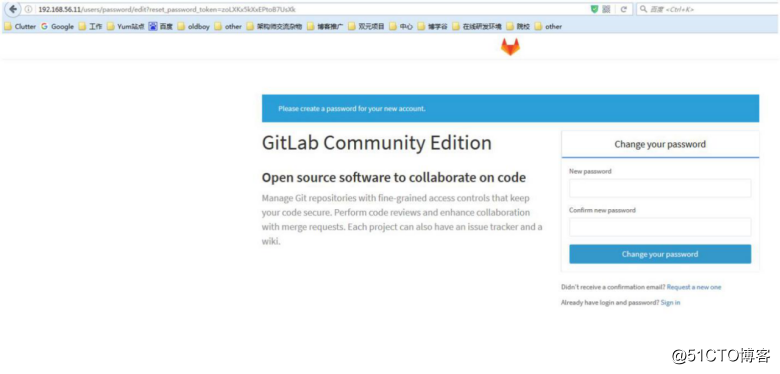
Task: Click the 'Please create a password' notice banner
Action: click(510, 108)
